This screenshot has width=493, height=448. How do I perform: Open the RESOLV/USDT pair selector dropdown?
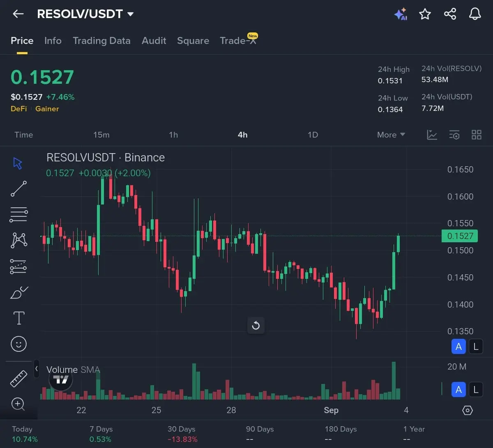click(85, 14)
